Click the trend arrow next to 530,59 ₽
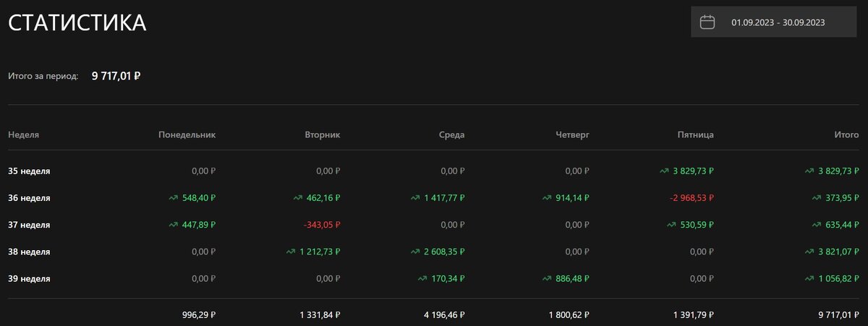 pyautogui.click(x=672, y=225)
